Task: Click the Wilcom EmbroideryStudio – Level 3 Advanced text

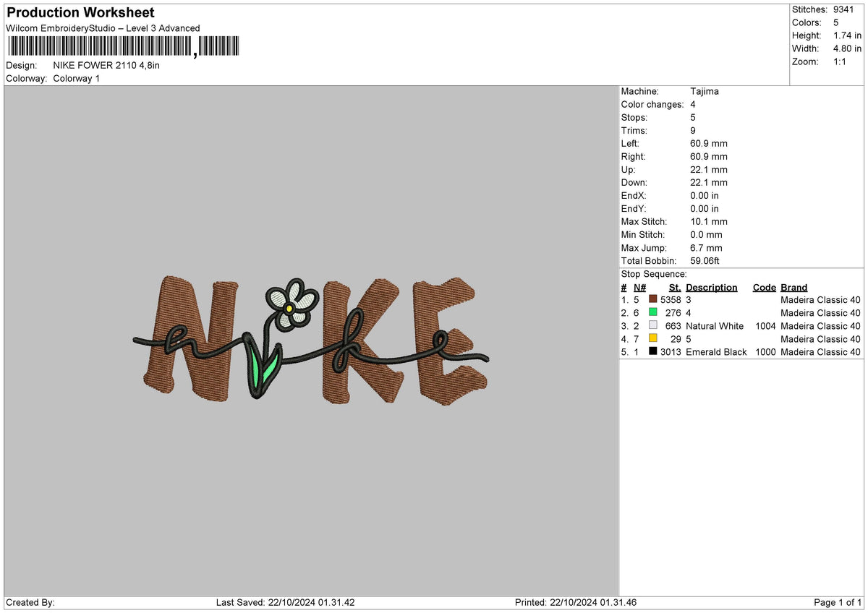Action: pos(103,28)
